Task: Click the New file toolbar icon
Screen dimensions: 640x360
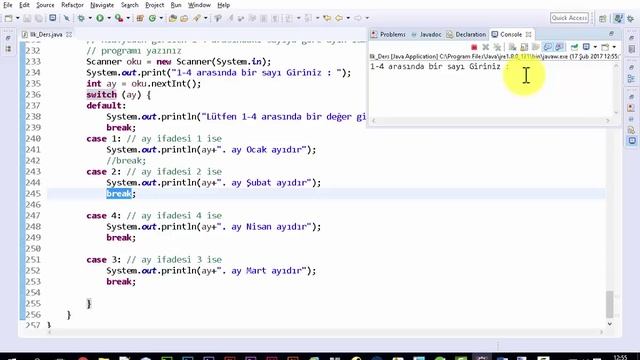Action: 9,18
